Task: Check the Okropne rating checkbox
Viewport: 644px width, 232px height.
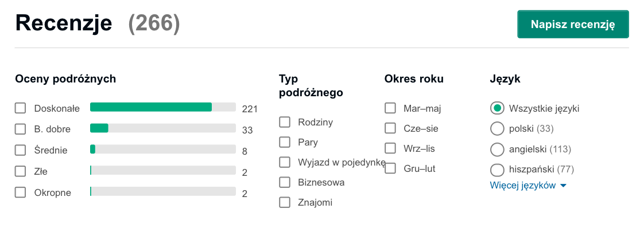Action: tap(21, 192)
